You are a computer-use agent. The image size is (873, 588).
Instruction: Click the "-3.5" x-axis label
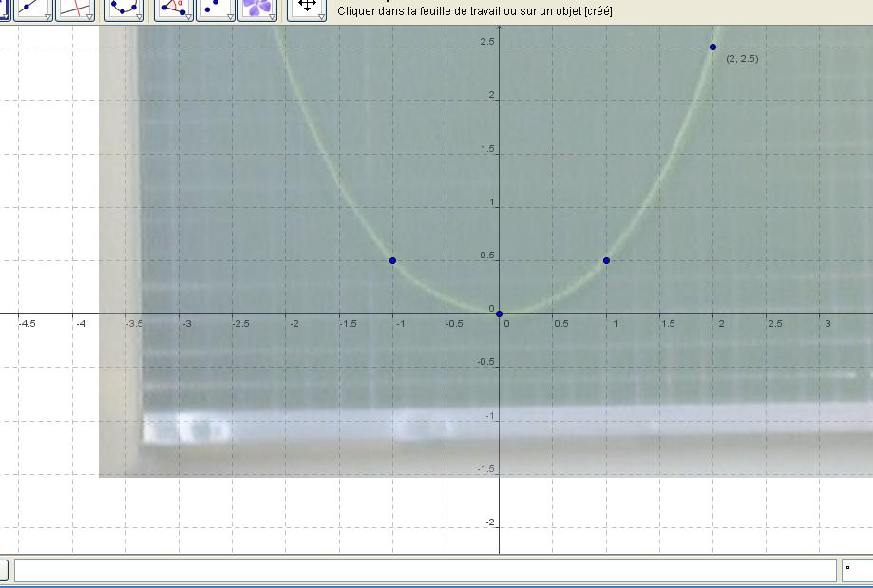pyautogui.click(x=134, y=324)
